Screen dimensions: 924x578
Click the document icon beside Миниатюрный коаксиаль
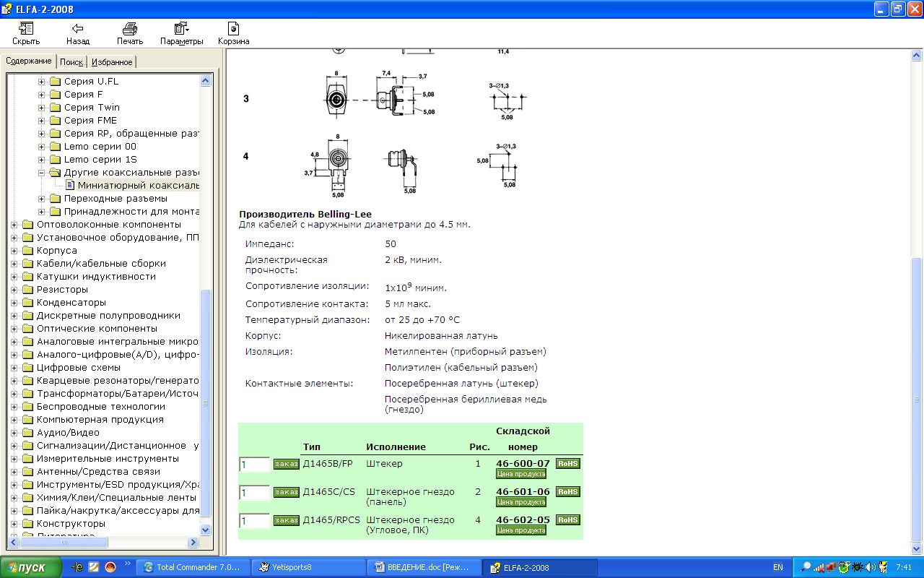[70, 186]
